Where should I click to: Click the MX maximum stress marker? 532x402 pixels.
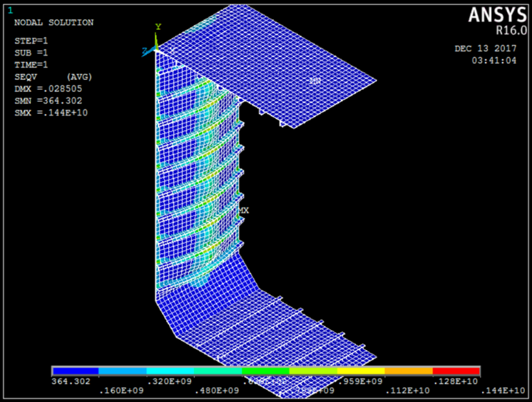pyautogui.click(x=244, y=209)
